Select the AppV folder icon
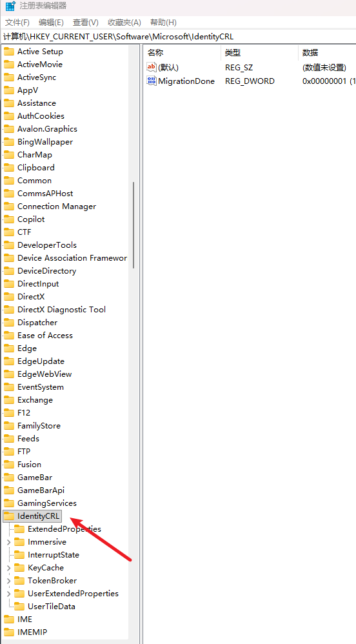Screen dimensions: 356x644 coord(9,90)
